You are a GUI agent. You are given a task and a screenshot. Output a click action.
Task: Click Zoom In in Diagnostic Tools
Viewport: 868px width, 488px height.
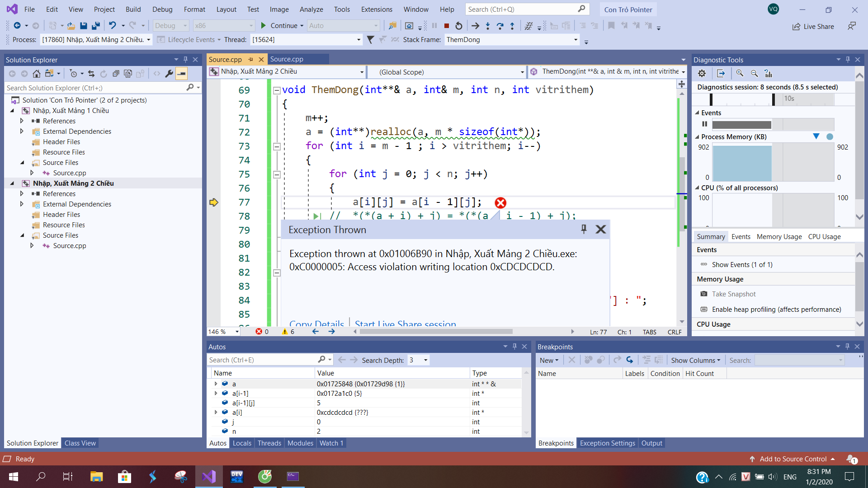click(740, 73)
